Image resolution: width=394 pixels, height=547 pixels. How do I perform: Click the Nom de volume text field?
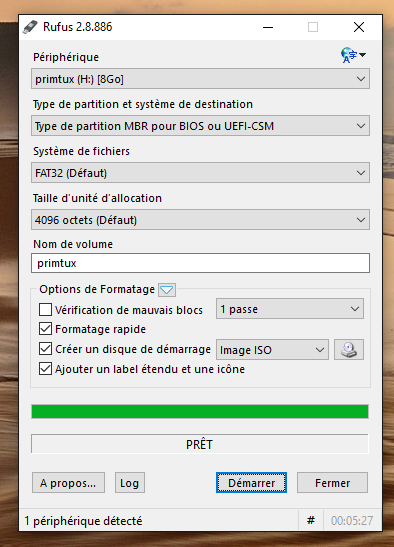tap(200, 263)
